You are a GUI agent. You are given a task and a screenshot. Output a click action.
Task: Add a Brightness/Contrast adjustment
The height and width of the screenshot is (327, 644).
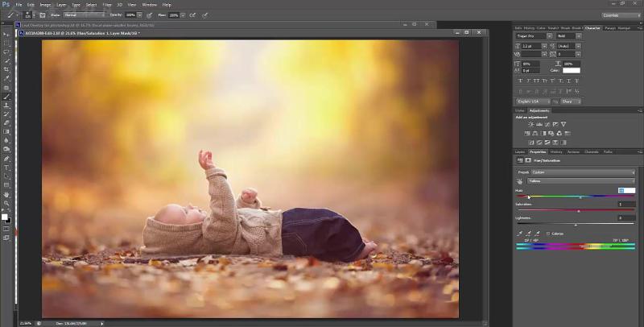point(530,124)
